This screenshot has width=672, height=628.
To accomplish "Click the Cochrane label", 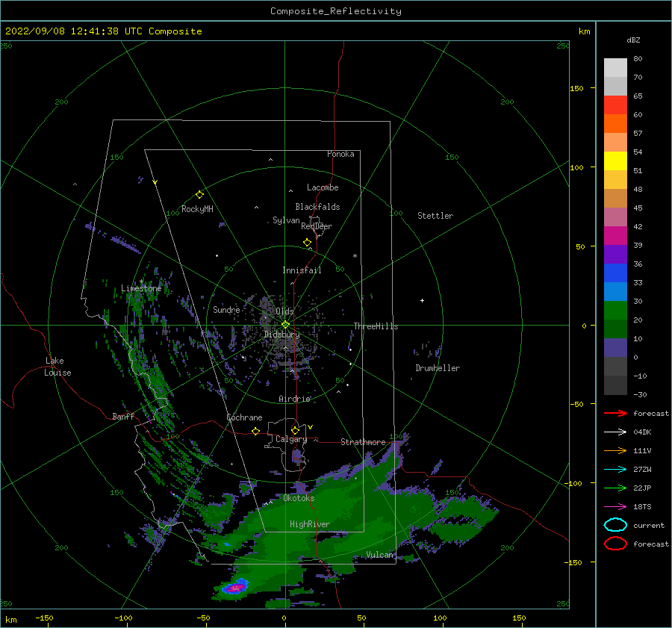I will [x=244, y=417].
